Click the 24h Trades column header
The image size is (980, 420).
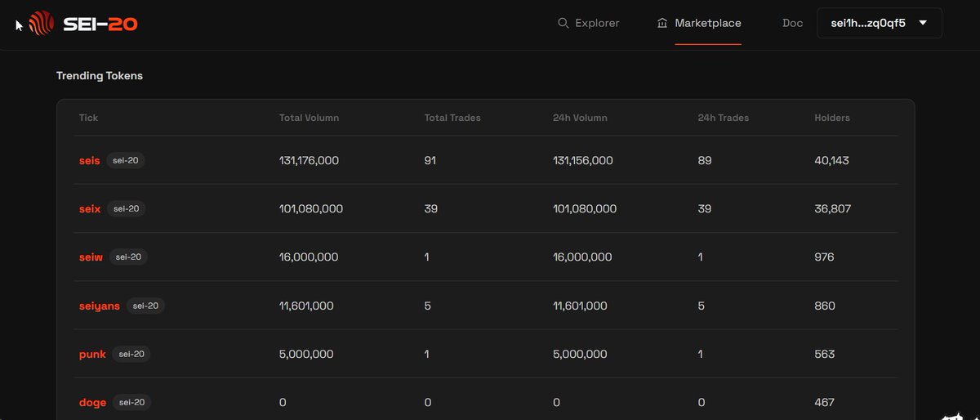pyautogui.click(x=724, y=118)
